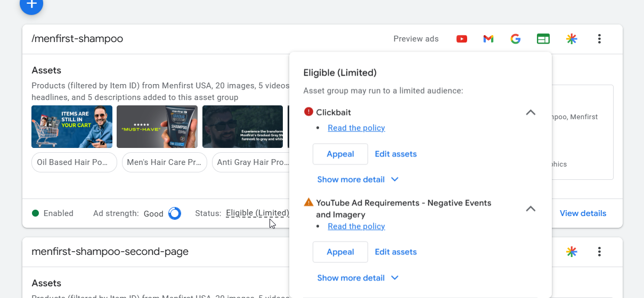Click the Eligible (Limited) popup heading
The width and height of the screenshot is (644, 298).
point(340,73)
